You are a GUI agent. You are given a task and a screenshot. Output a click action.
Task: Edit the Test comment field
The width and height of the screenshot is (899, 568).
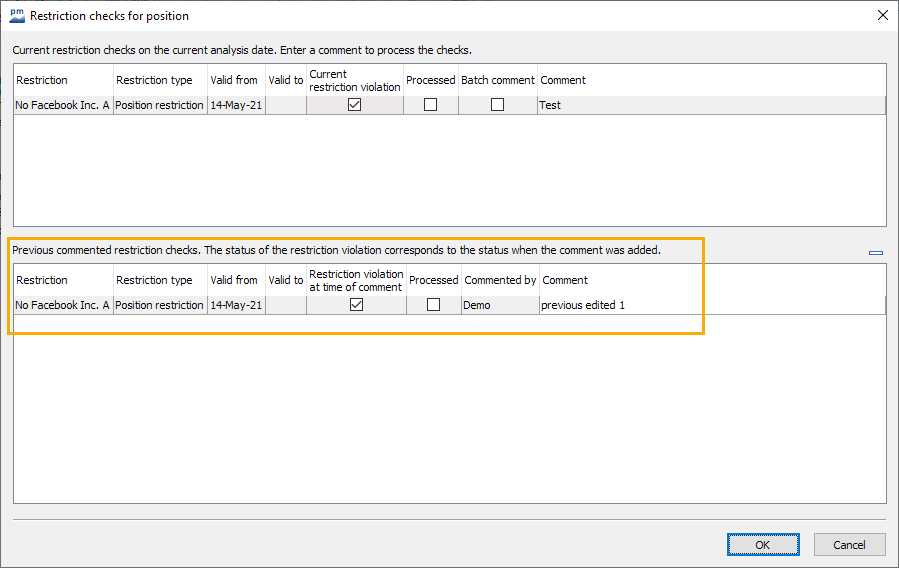click(710, 105)
